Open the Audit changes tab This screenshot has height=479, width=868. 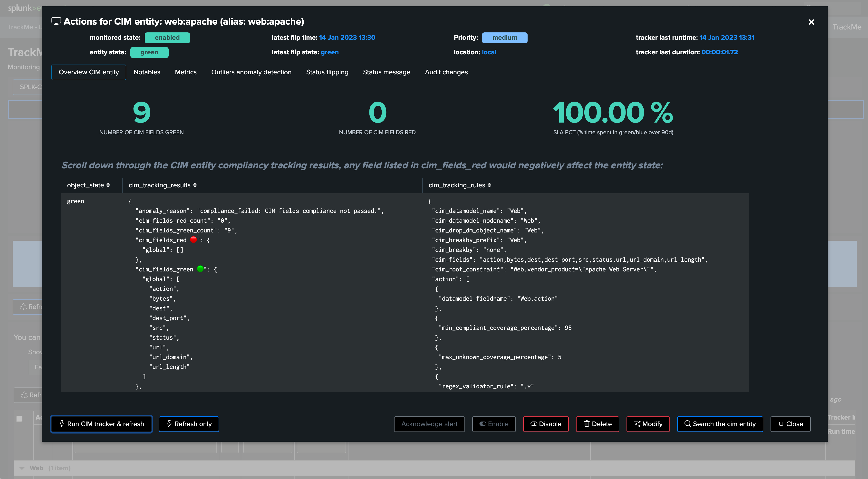[446, 72]
